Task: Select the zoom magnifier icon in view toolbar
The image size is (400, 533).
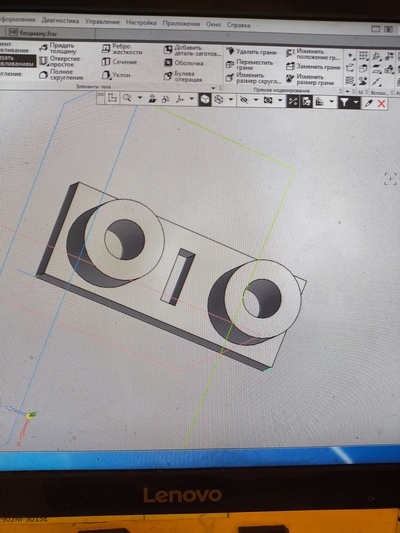Action: (127, 99)
